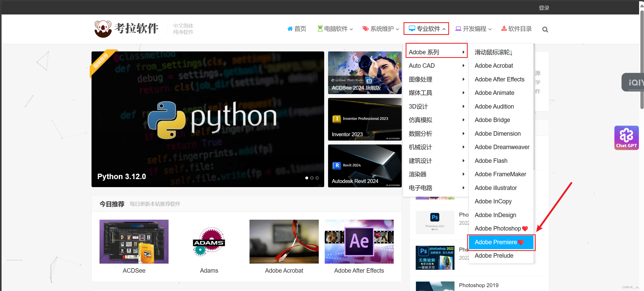
Task: Select Adobe Premiere from submenu
Action: pos(501,242)
